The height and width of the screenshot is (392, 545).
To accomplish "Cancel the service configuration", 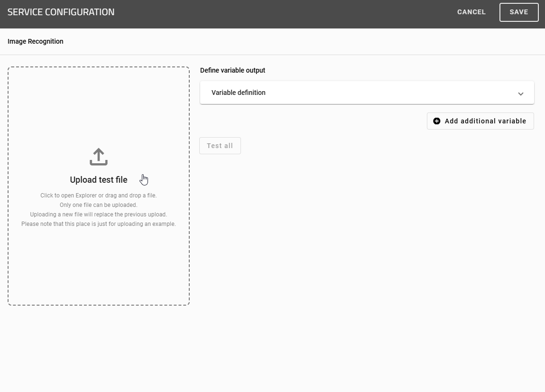I will click(471, 12).
